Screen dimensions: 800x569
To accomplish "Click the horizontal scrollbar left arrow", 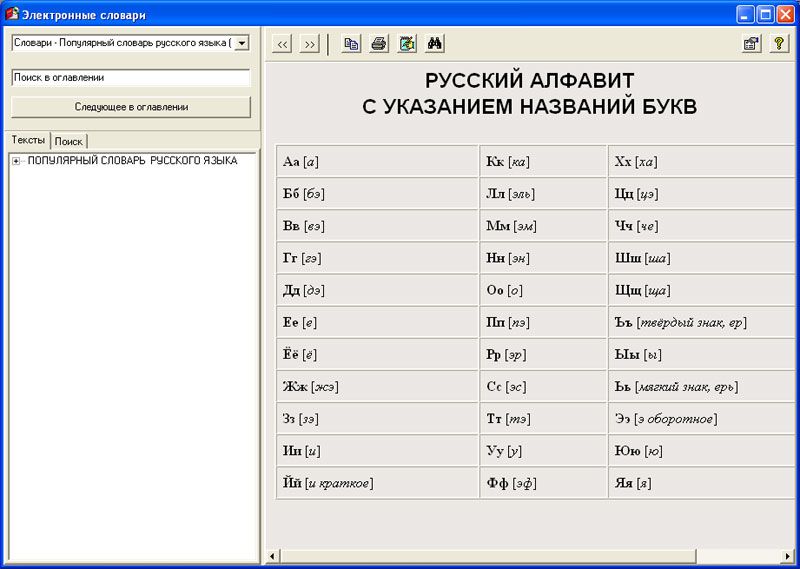I will pyautogui.click(x=275, y=555).
